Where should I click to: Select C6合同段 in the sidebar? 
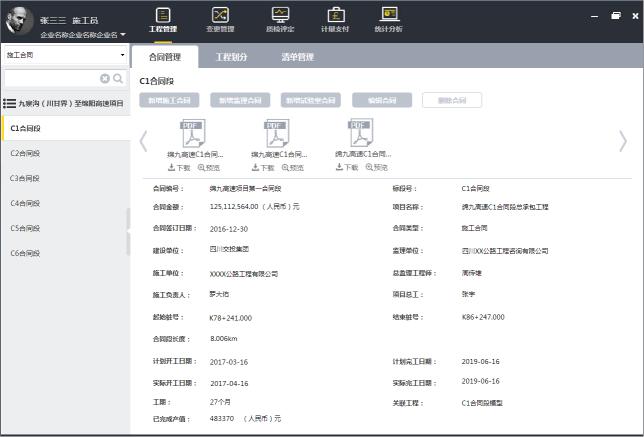pyautogui.click(x=66, y=253)
